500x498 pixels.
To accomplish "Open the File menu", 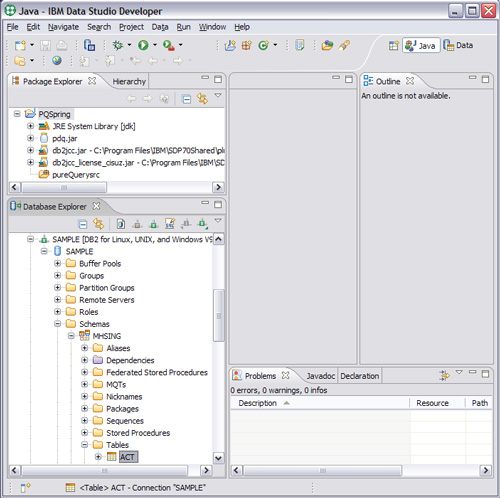I will tap(13, 27).
